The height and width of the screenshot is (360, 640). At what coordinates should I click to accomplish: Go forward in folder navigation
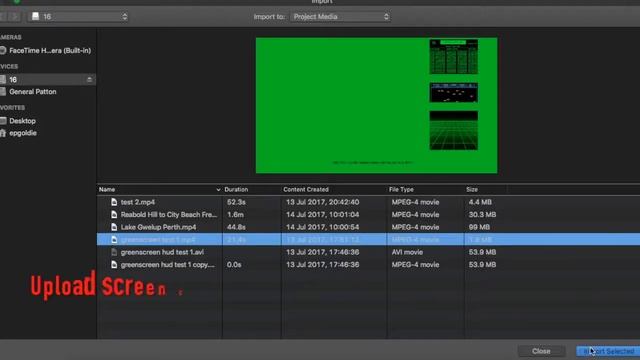(15, 17)
